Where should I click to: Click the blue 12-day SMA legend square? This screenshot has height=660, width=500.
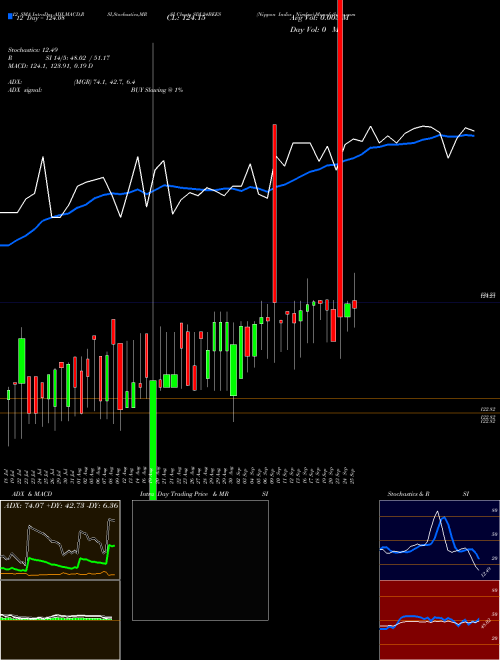pos(10,16)
